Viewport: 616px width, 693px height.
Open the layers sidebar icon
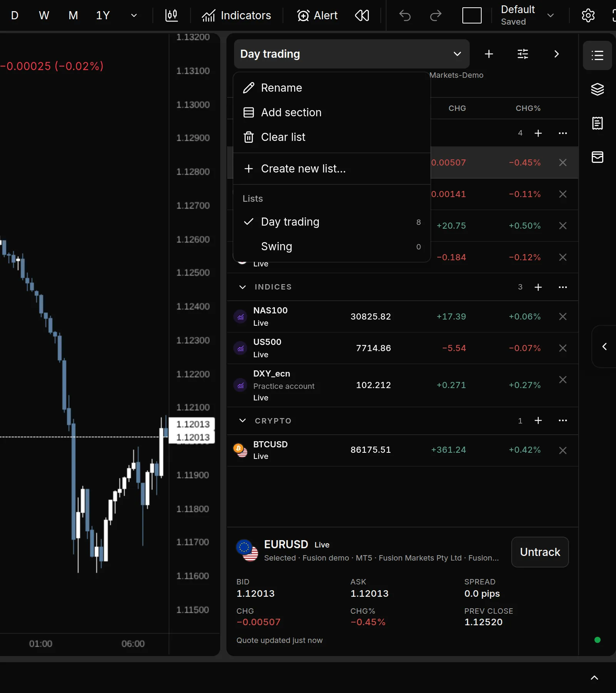click(598, 89)
